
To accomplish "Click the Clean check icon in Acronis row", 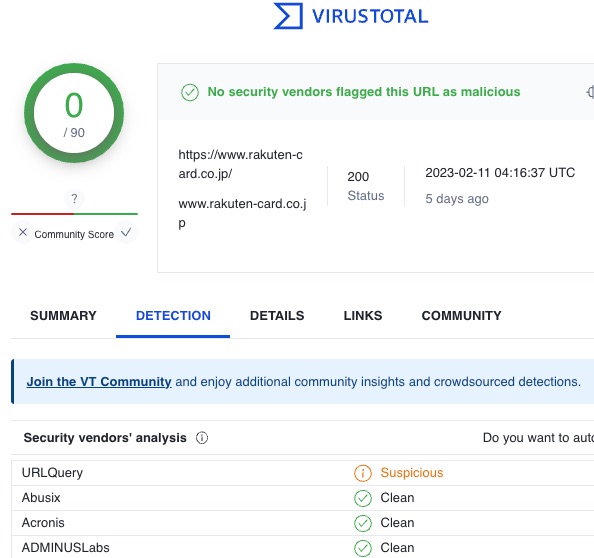I will pos(363,523).
